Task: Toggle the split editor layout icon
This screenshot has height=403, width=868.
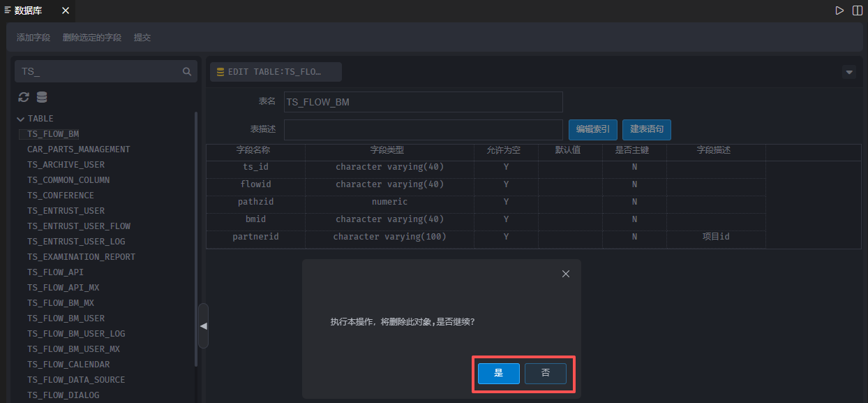Action: [858, 10]
